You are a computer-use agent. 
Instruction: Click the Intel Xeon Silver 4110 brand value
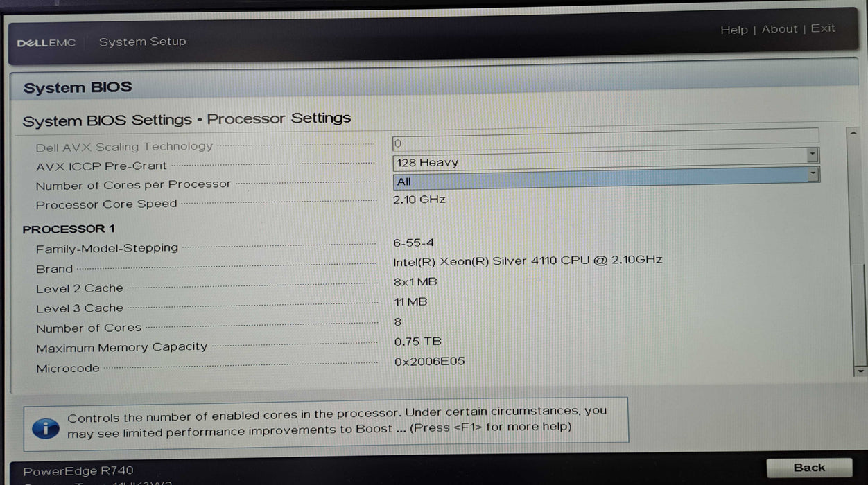(x=528, y=261)
